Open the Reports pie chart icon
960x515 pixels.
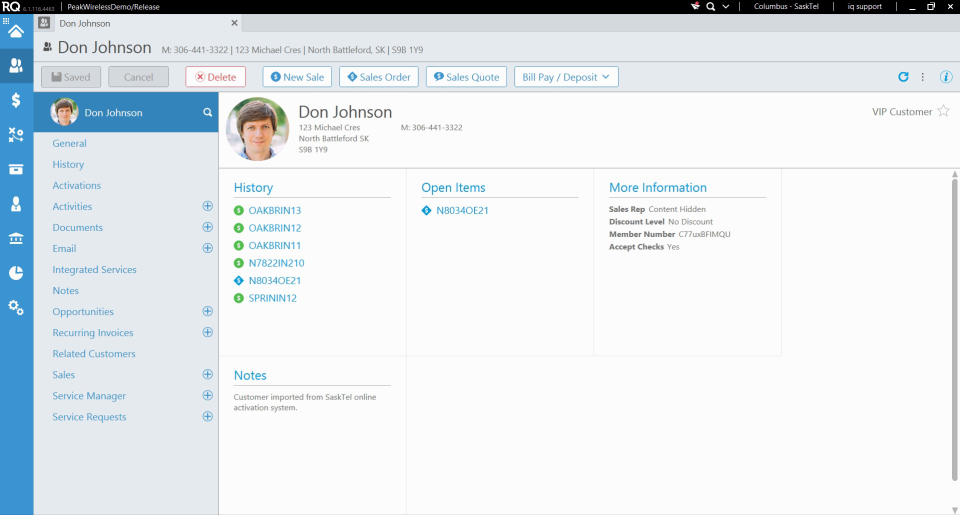pos(16,273)
